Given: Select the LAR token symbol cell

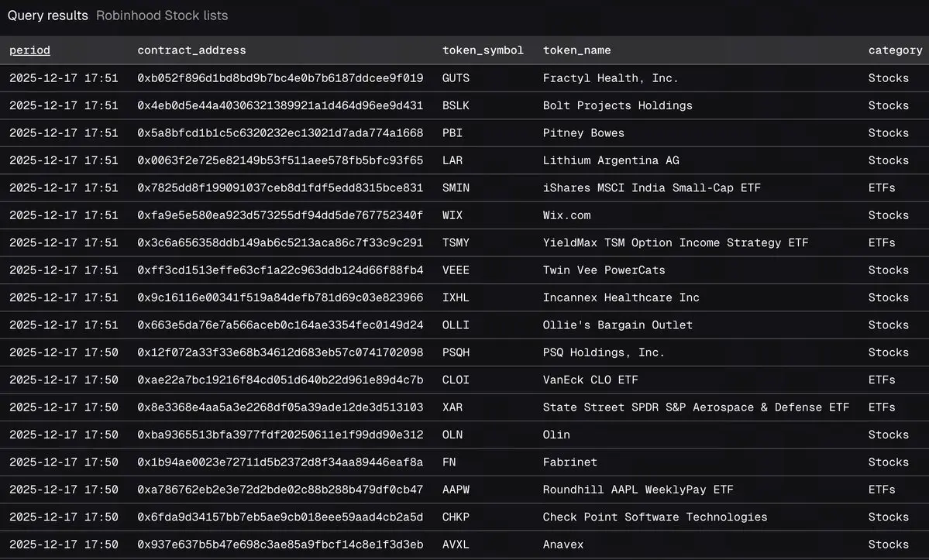Looking at the screenshot, I should click(x=452, y=160).
